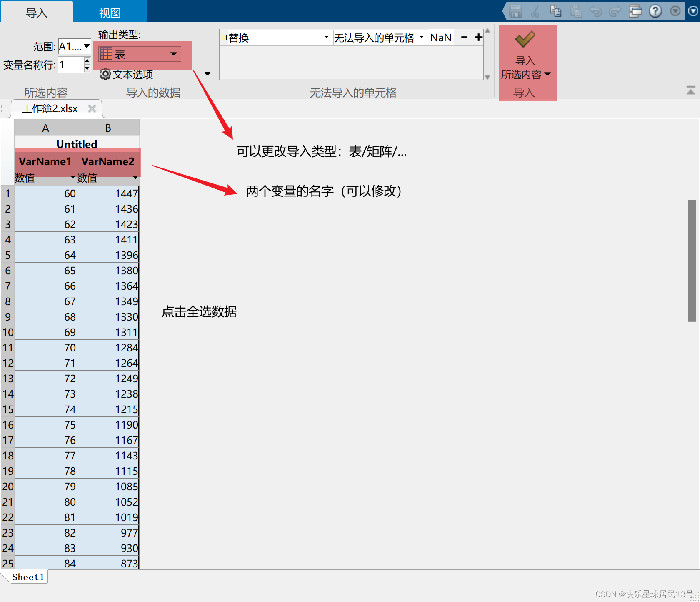Select the 工作簿2.xlsx file tab
This screenshot has height=602, width=700.
50,109
